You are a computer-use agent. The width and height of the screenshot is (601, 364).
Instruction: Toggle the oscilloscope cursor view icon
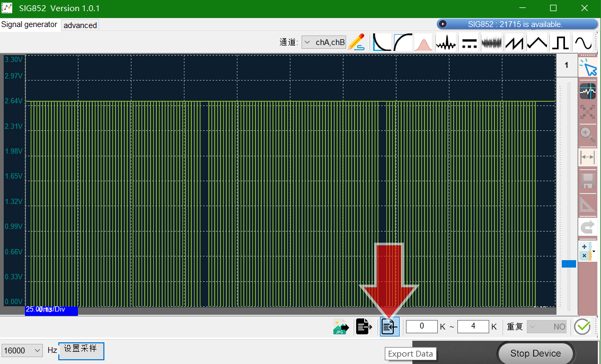click(587, 91)
